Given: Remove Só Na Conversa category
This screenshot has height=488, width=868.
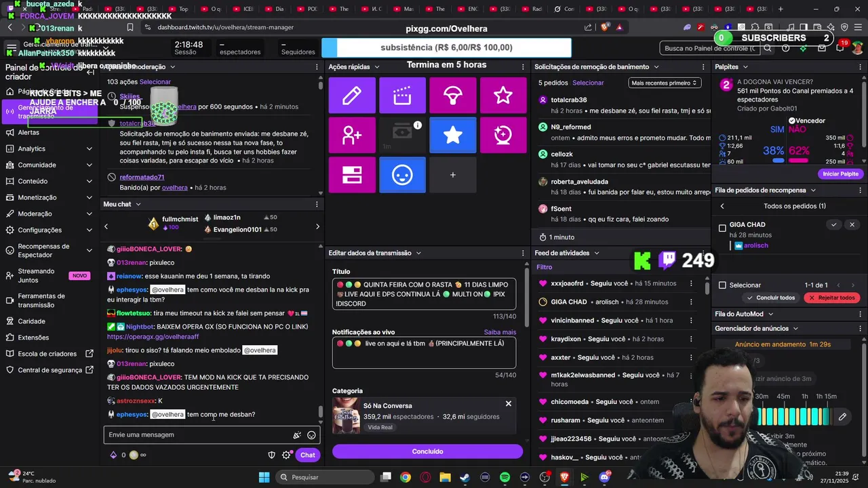Looking at the screenshot, I should (509, 404).
